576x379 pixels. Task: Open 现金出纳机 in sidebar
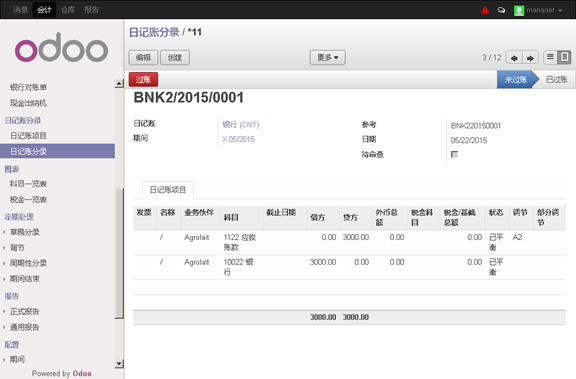point(28,103)
